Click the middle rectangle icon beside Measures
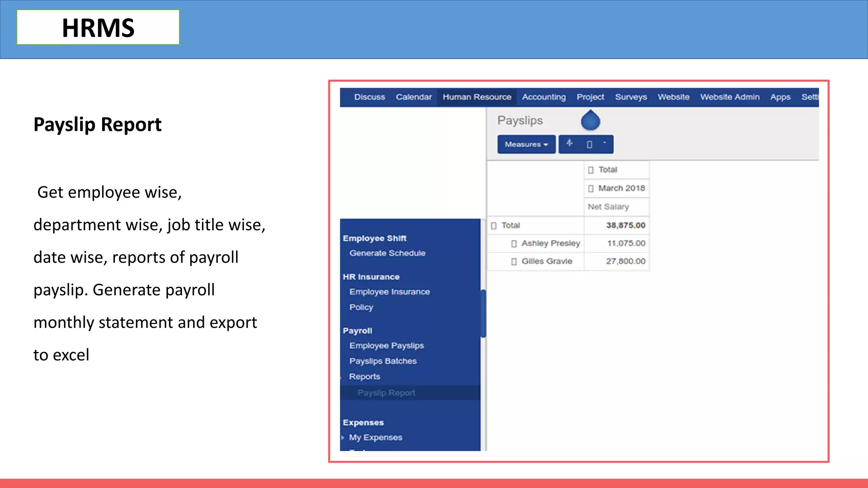This screenshot has width=868, height=488. (589, 144)
